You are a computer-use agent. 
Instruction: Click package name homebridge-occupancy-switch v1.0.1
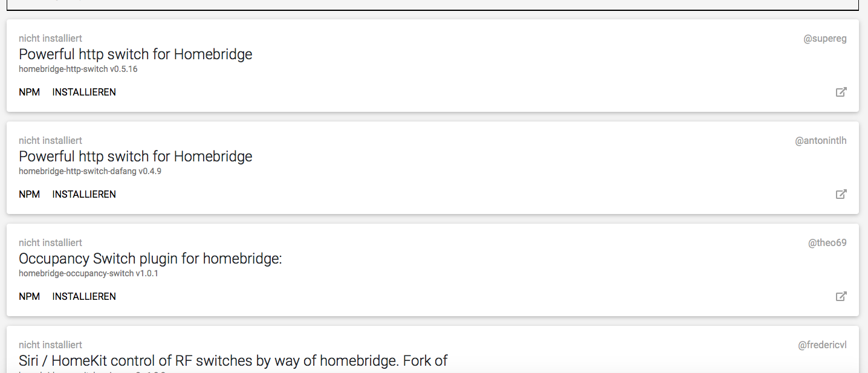[x=88, y=273]
